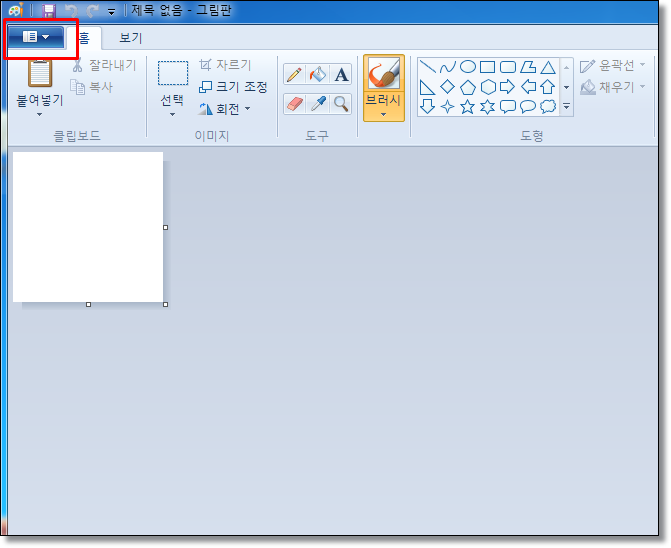Select the Pentagon shape
671x548 pixels.
point(468,87)
